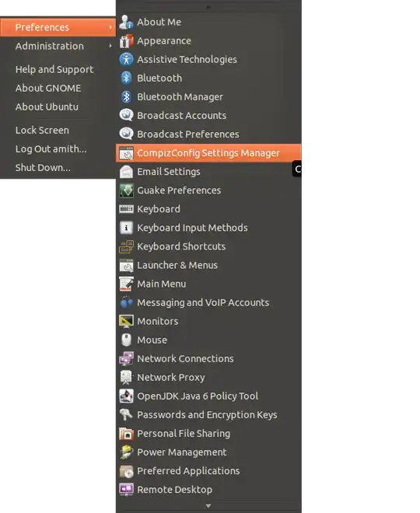The image size is (420, 513).
Task: Open Remote Desktop label
Action: [x=175, y=490]
